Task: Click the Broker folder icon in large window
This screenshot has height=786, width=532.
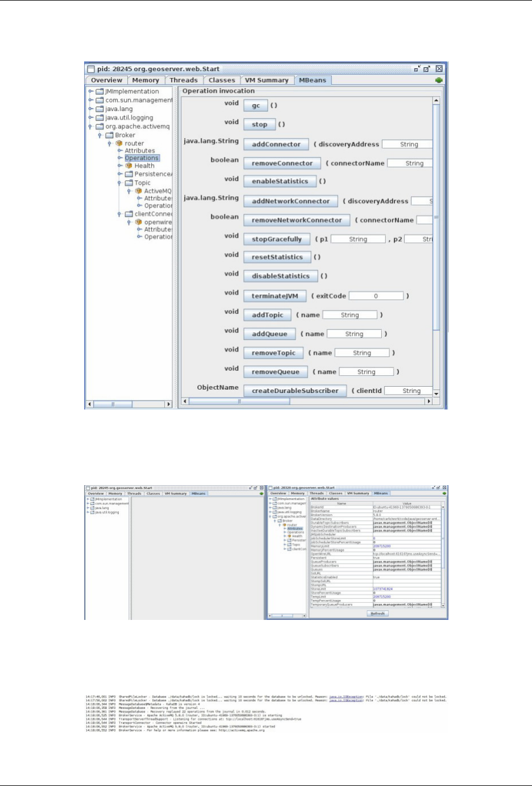Action: coord(109,135)
